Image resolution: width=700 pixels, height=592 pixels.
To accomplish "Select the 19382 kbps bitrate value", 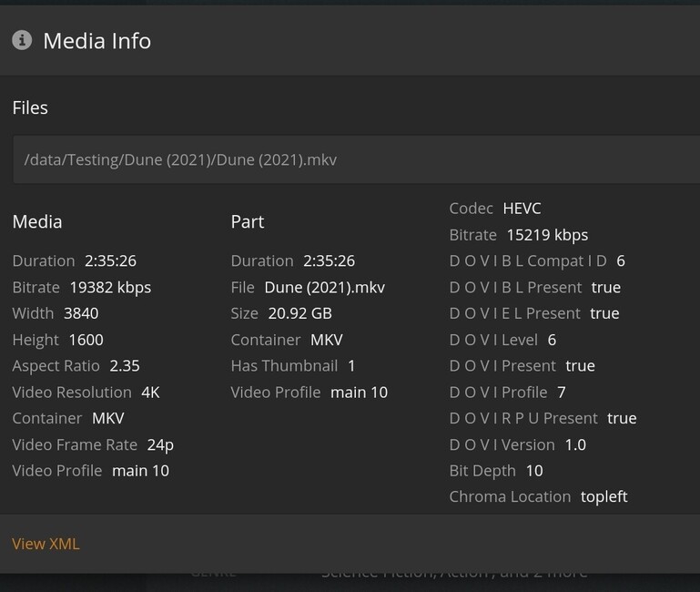I will click(x=110, y=287).
